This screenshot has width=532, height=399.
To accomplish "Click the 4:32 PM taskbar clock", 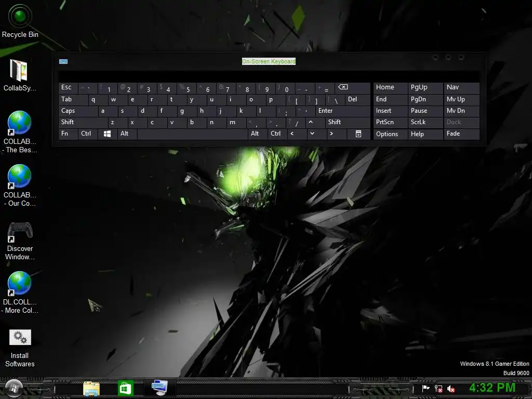I will pyautogui.click(x=492, y=388).
